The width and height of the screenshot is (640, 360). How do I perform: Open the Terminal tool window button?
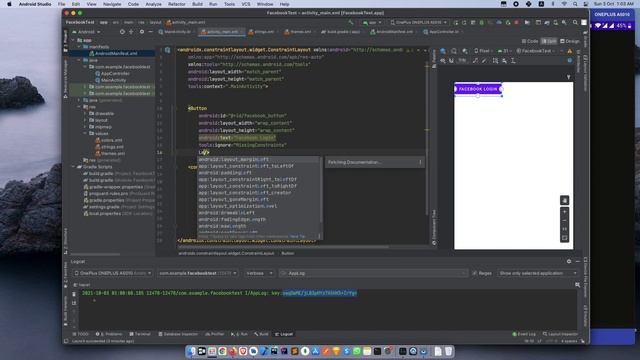coord(140,334)
